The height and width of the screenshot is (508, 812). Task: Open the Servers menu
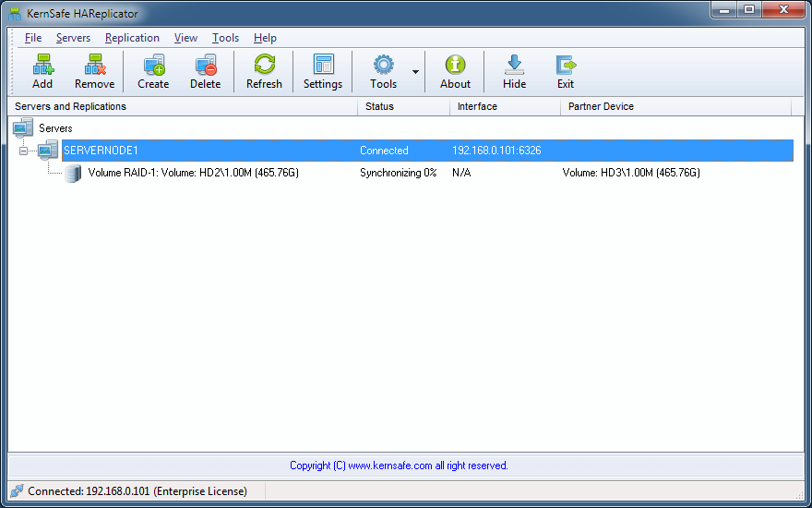click(x=73, y=38)
